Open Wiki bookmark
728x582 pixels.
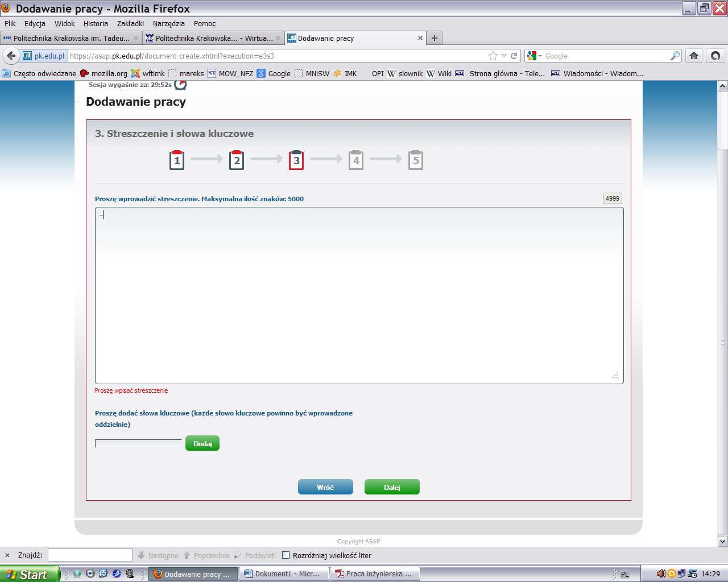coord(439,73)
